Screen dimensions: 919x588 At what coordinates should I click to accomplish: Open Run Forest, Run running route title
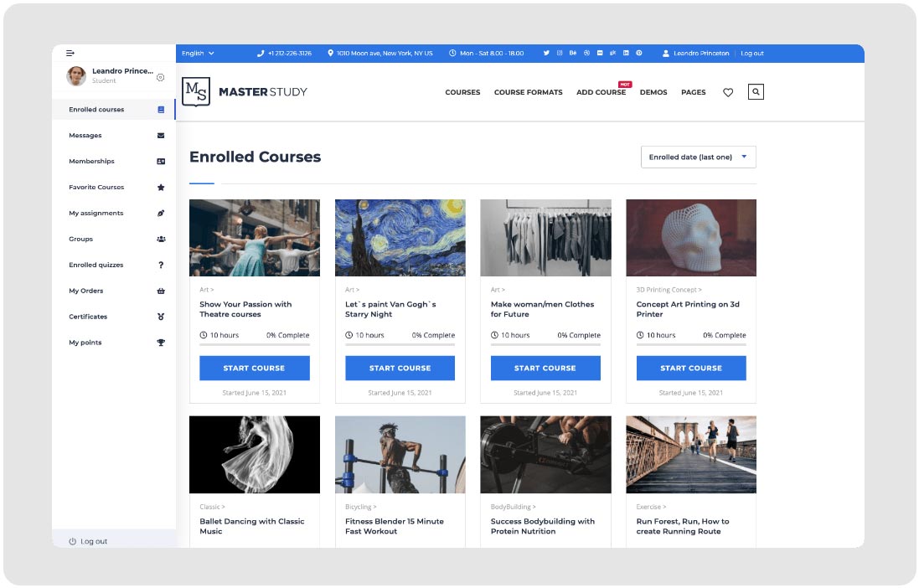tap(683, 527)
